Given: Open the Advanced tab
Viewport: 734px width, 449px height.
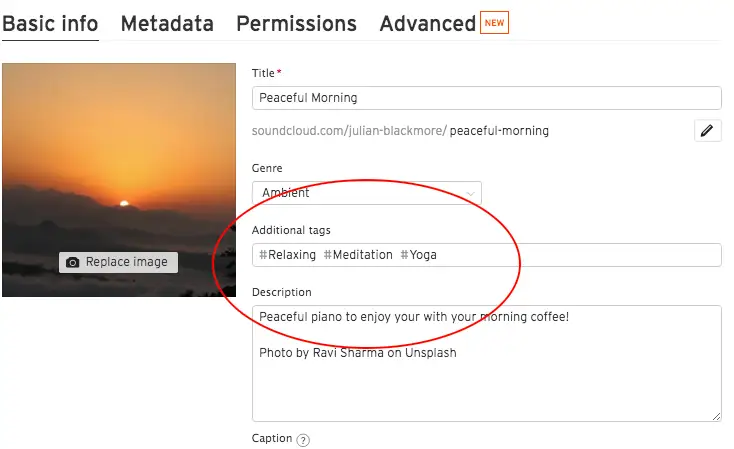Looking at the screenshot, I should 427,24.
